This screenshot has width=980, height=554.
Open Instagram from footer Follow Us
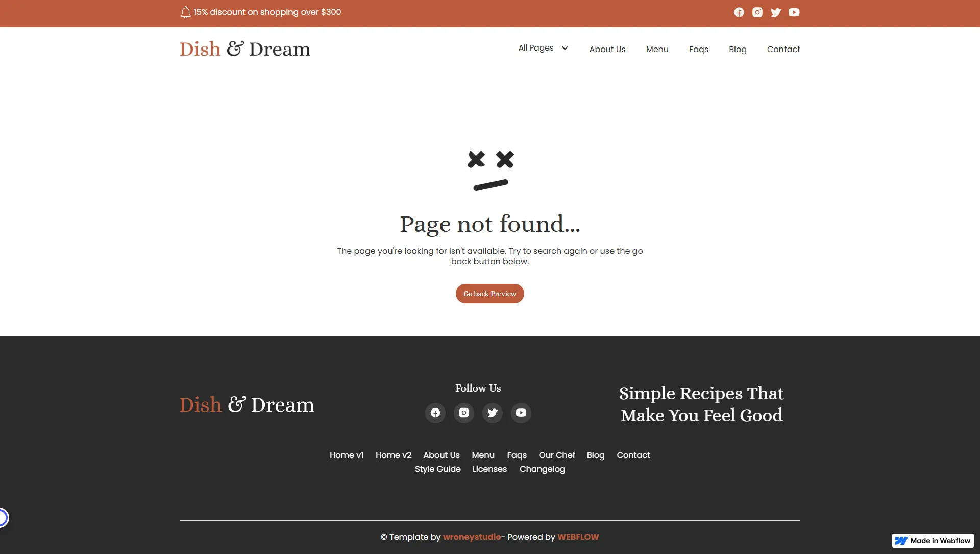(464, 413)
